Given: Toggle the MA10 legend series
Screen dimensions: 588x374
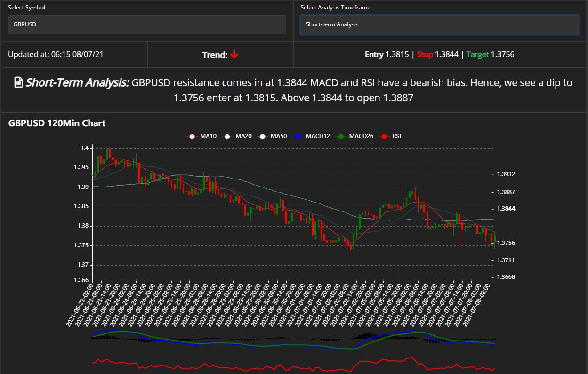Looking at the screenshot, I should pos(202,136).
